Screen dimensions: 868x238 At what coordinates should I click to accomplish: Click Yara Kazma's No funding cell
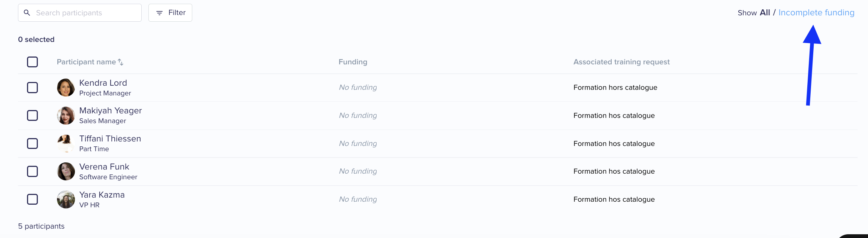(358, 199)
